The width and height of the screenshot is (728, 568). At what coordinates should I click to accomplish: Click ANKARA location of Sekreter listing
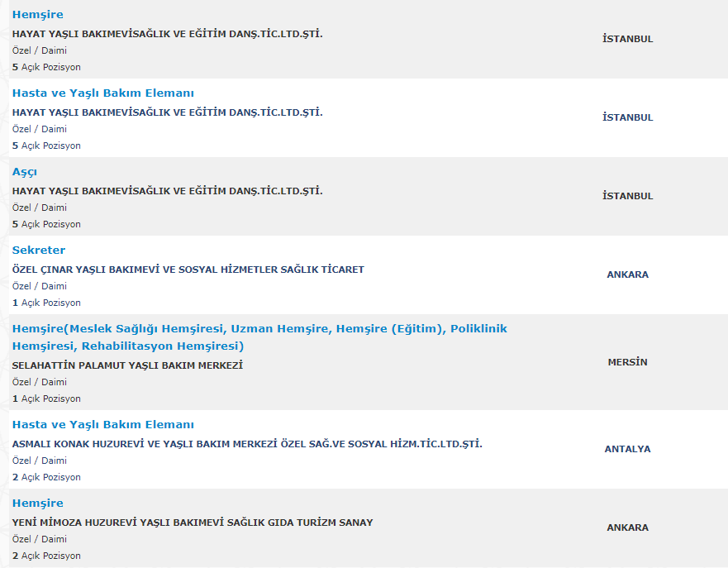pyautogui.click(x=627, y=274)
